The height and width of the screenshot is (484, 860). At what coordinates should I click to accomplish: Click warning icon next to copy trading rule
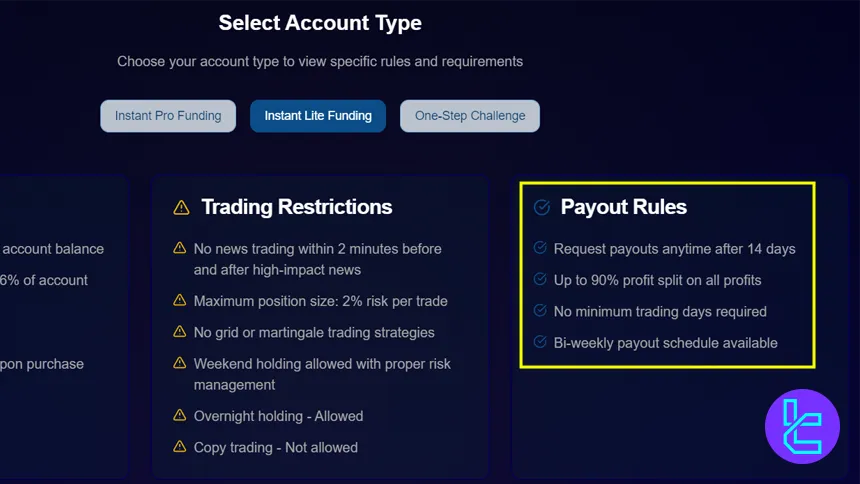[x=180, y=447]
